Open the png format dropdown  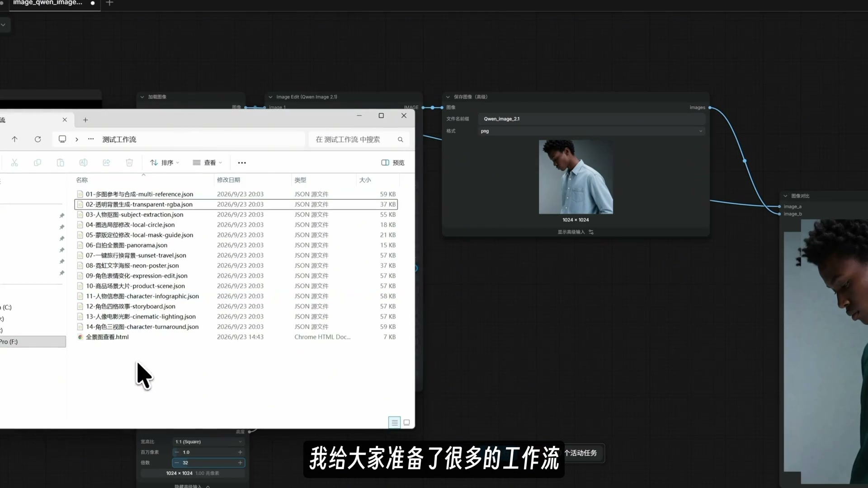[x=592, y=131]
